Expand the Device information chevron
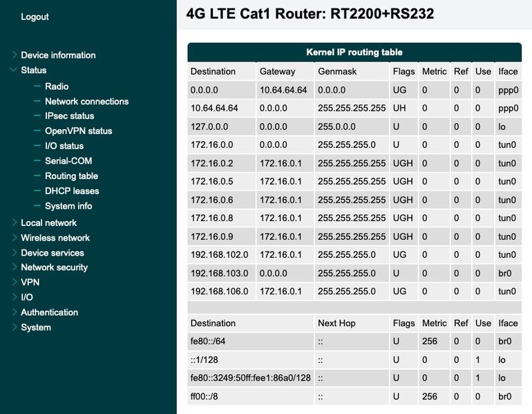The width and height of the screenshot is (532, 414). click(15, 55)
